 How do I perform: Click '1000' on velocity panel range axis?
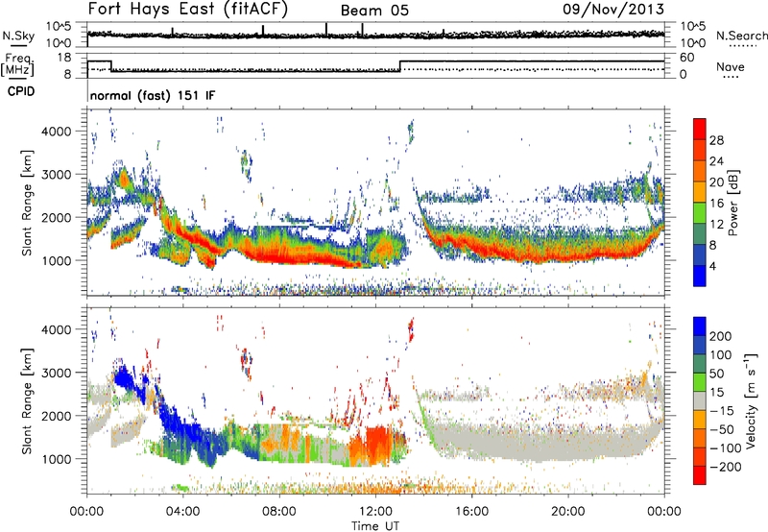pyautogui.click(x=56, y=459)
